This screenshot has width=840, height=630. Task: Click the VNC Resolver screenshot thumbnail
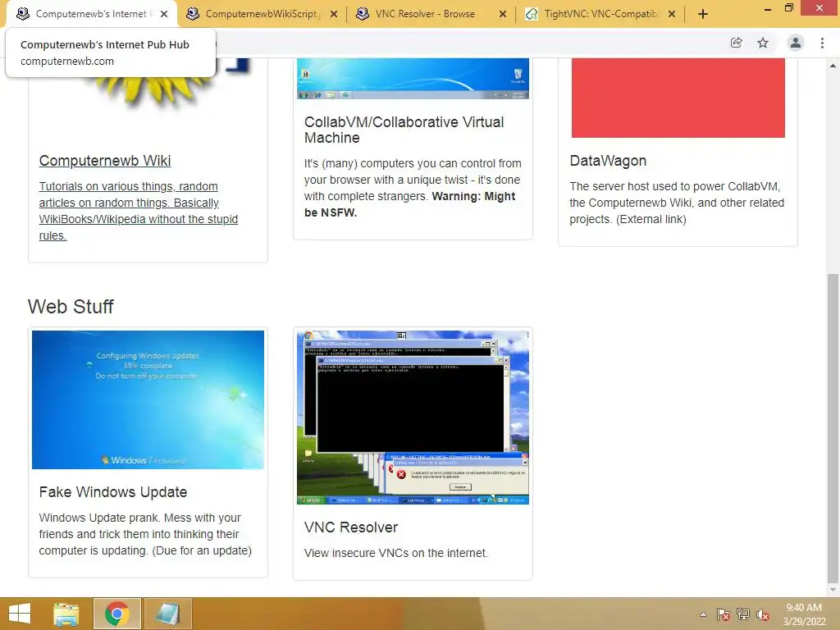(x=413, y=418)
